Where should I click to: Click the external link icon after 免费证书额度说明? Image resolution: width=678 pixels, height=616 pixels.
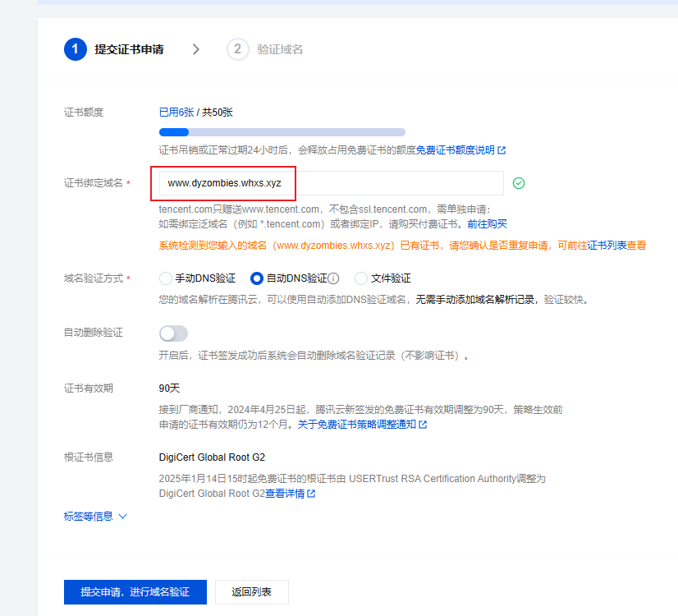click(x=502, y=150)
